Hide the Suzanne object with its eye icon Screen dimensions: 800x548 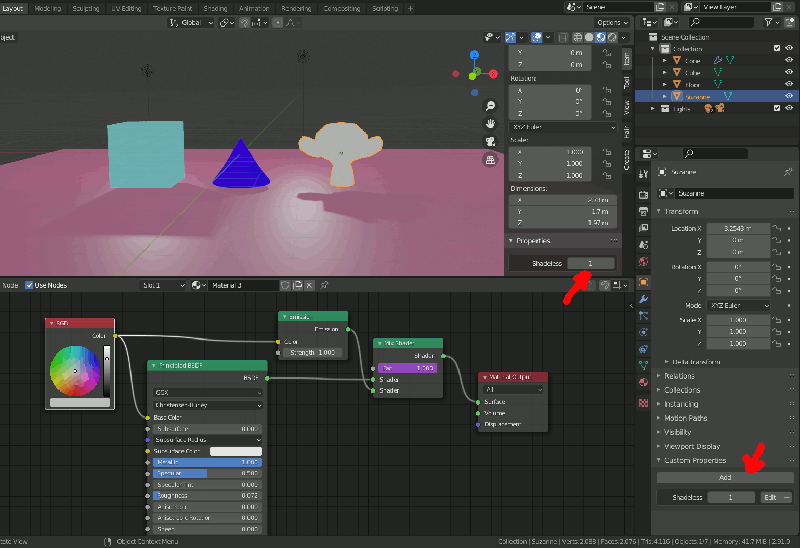(789, 96)
